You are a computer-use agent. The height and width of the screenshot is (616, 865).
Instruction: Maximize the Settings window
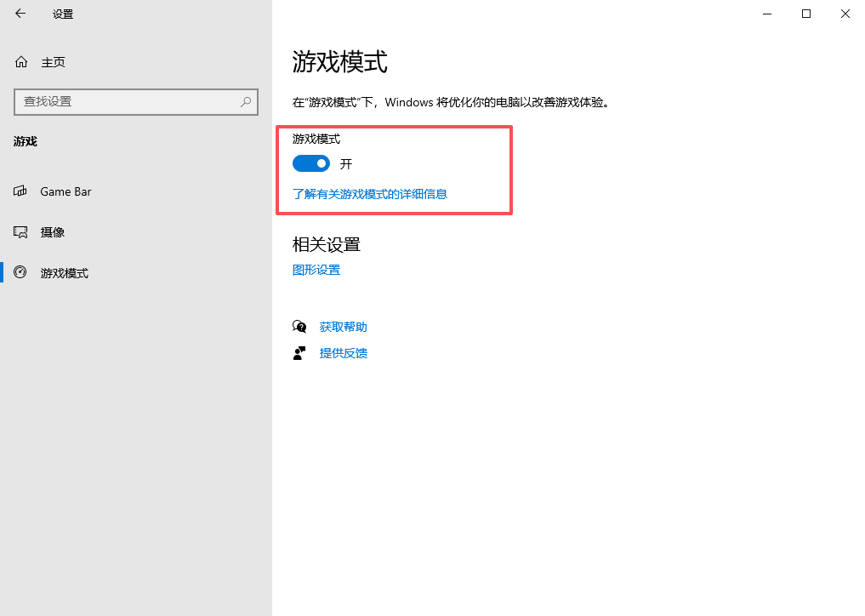[806, 14]
